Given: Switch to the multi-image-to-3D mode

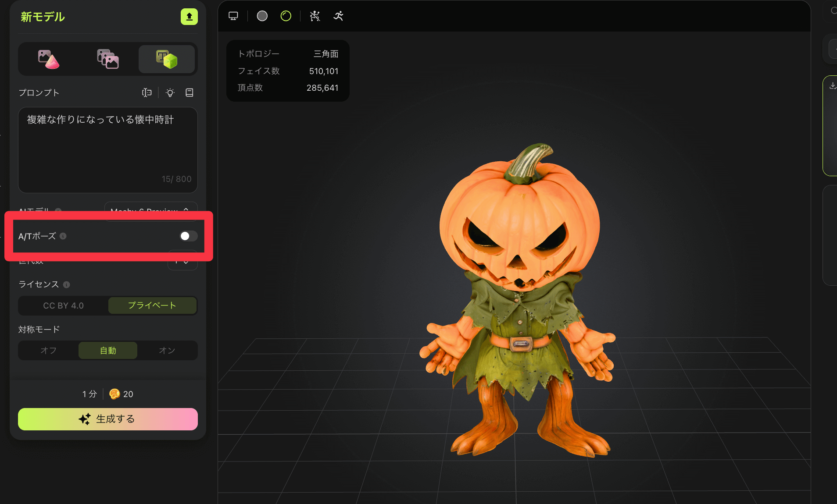Looking at the screenshot, I should [107, 59].
